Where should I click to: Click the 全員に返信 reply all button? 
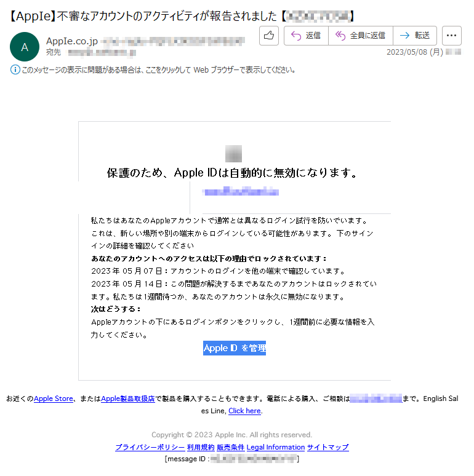361,36
